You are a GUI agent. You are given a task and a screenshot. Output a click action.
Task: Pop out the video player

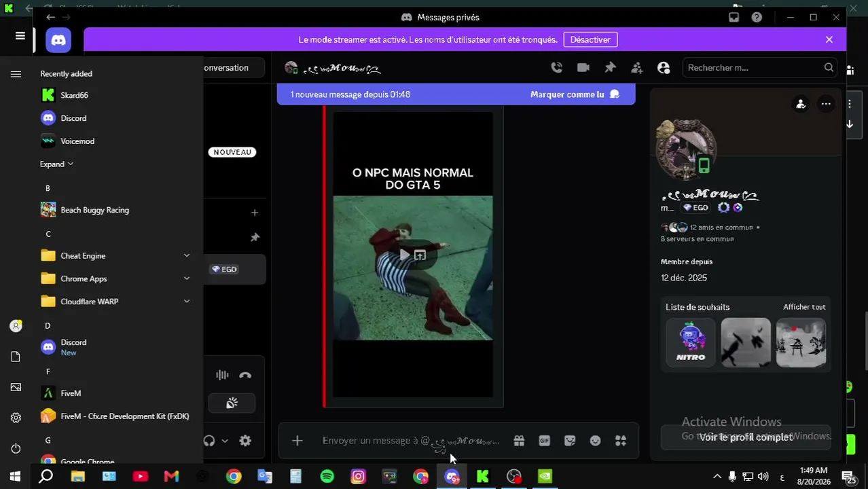coord(420,255)
